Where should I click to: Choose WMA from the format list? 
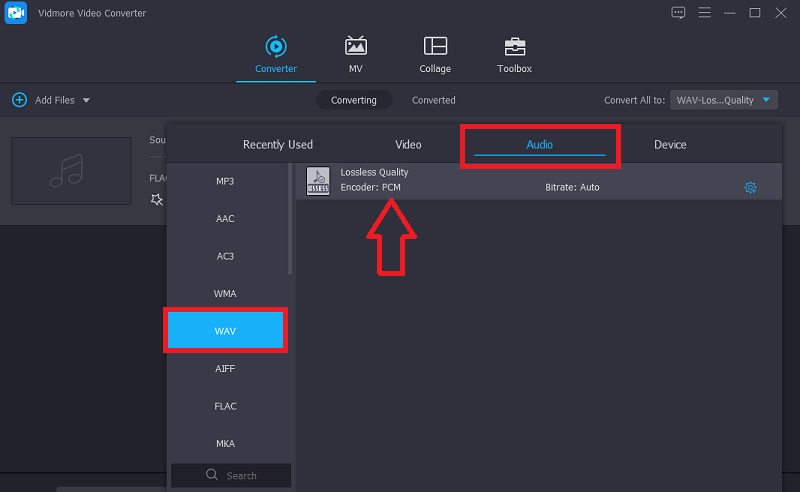(225, 293)
